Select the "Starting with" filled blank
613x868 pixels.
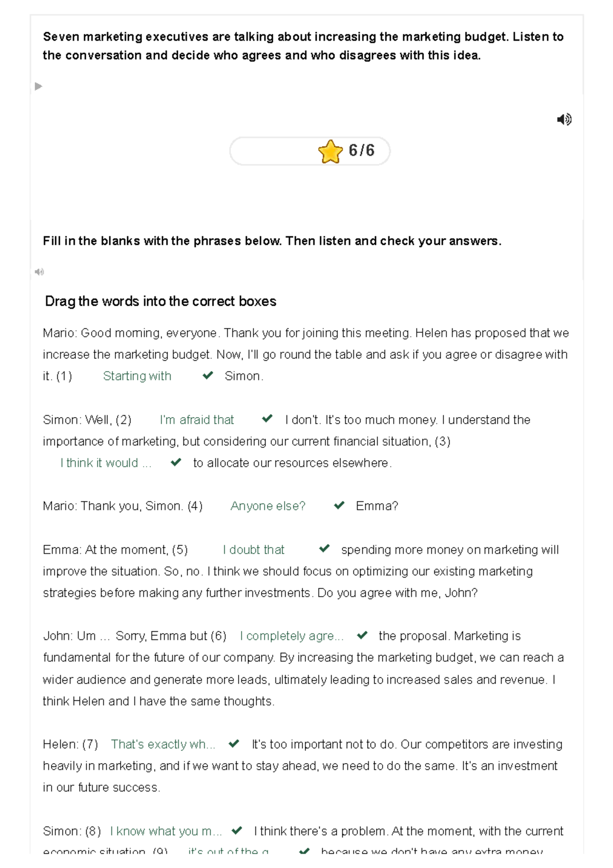(137, 376)
